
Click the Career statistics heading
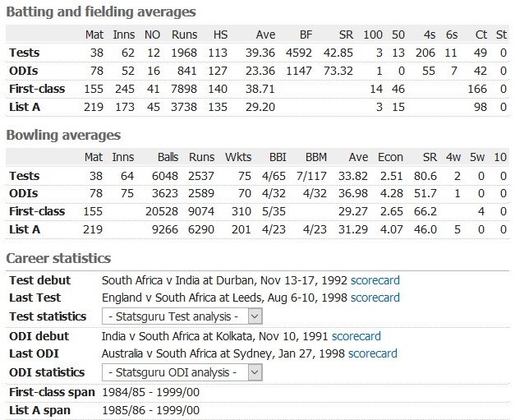(x=58, y=258)
